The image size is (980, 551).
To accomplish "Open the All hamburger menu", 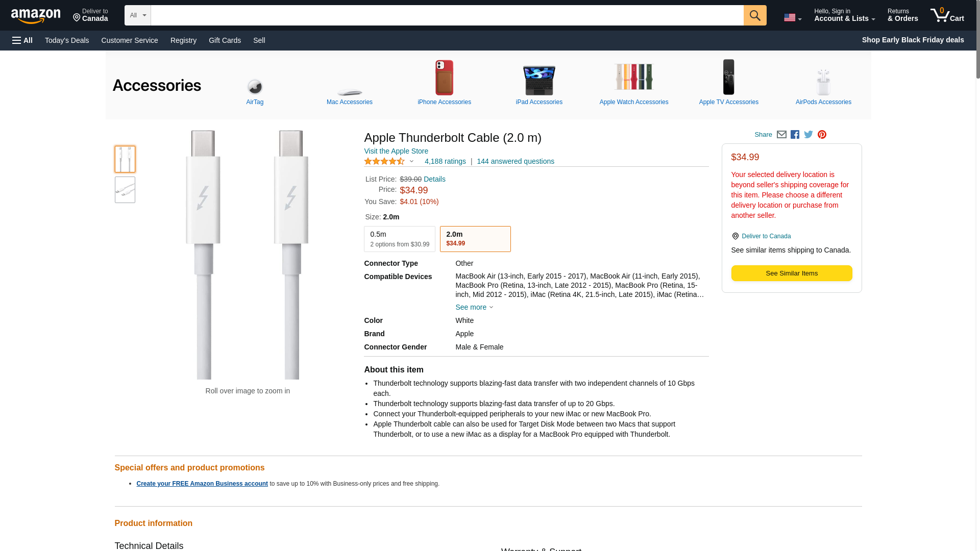I will [22, 40].
